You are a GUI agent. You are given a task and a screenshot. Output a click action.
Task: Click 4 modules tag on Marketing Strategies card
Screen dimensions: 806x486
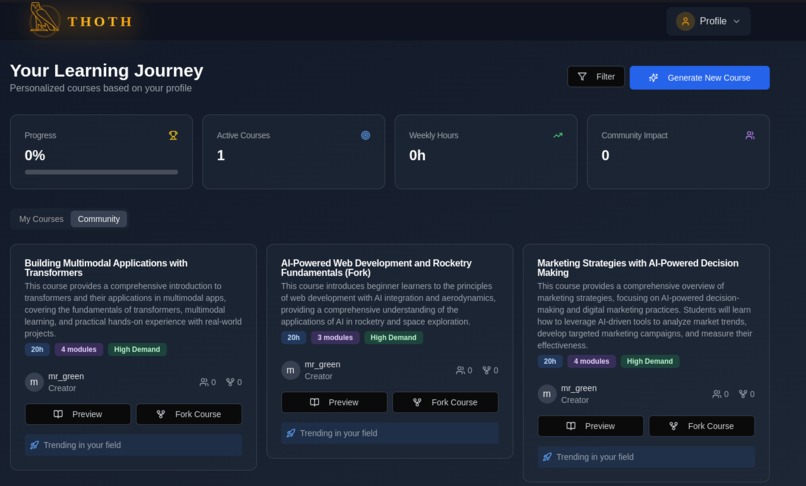click(592, 361)
